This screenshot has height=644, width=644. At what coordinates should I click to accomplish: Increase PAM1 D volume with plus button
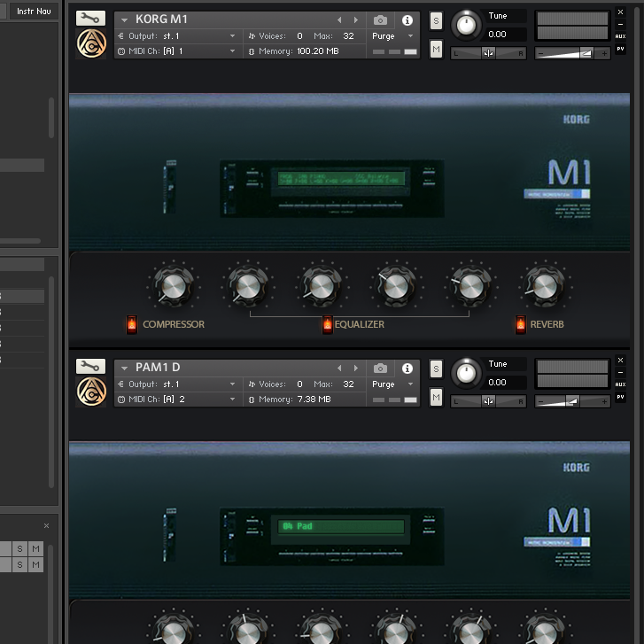[x=604, y=401]
